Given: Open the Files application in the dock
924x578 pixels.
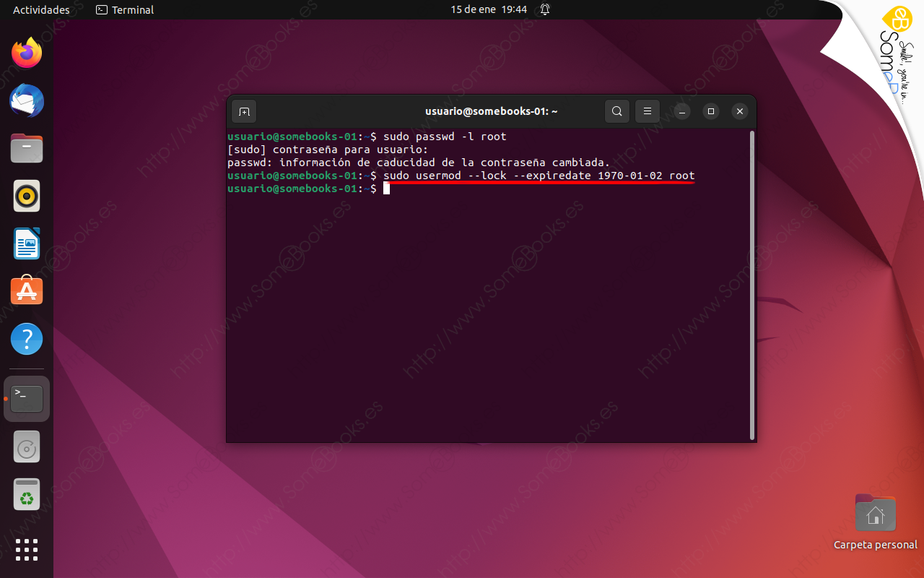Looking at the screenshot, I should [x=26, y=148].
